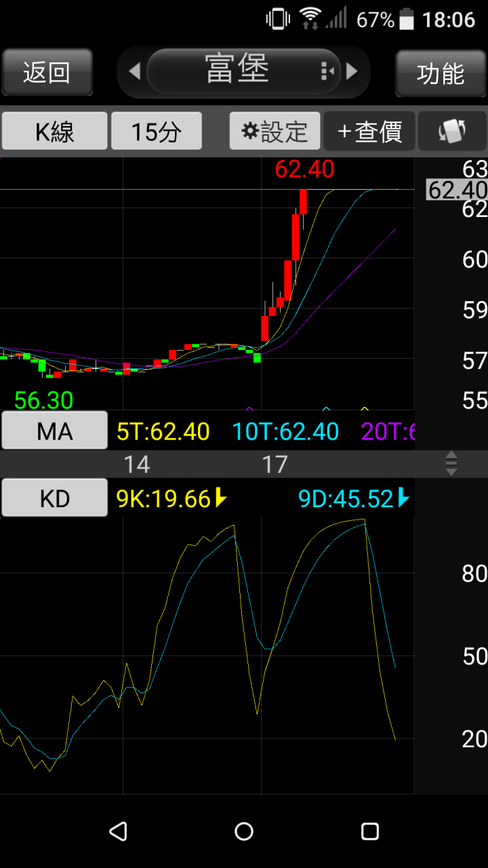Tap the 5T:62.40 moving average value

163,431
